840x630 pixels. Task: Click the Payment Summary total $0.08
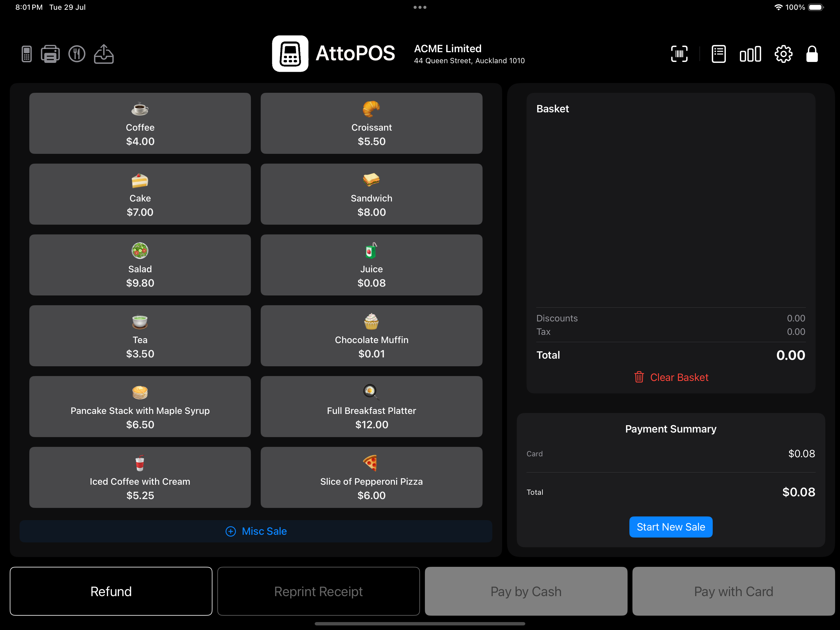[798, 492]
